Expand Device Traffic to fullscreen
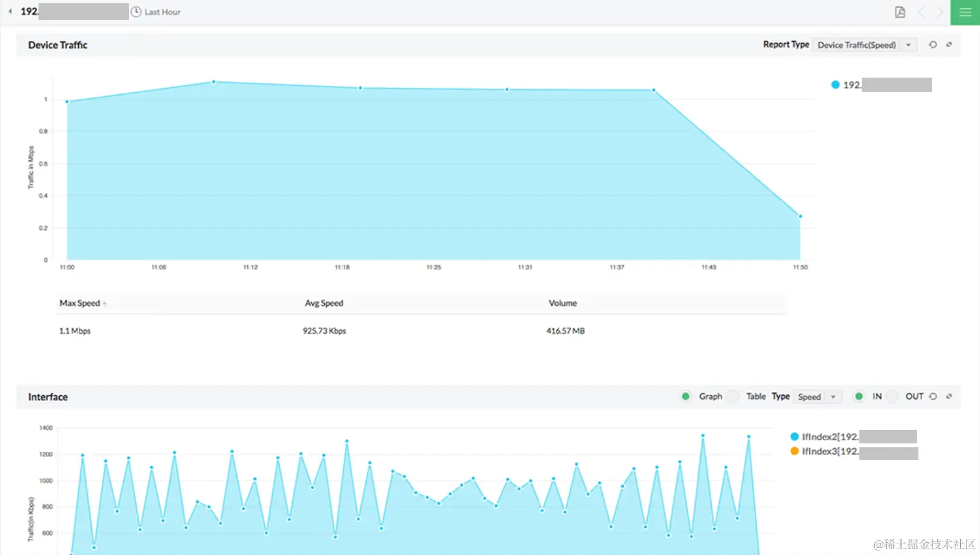980x555 pixels. (949, 45)
